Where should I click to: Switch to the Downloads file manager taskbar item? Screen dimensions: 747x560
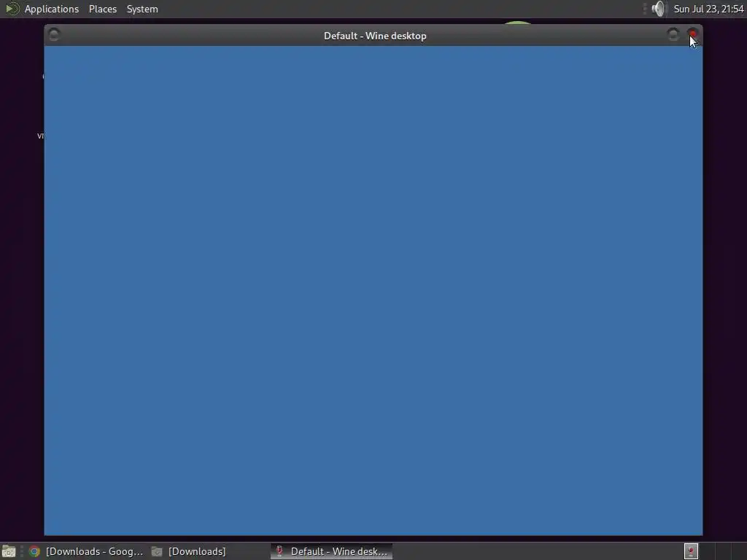[189, 551]
